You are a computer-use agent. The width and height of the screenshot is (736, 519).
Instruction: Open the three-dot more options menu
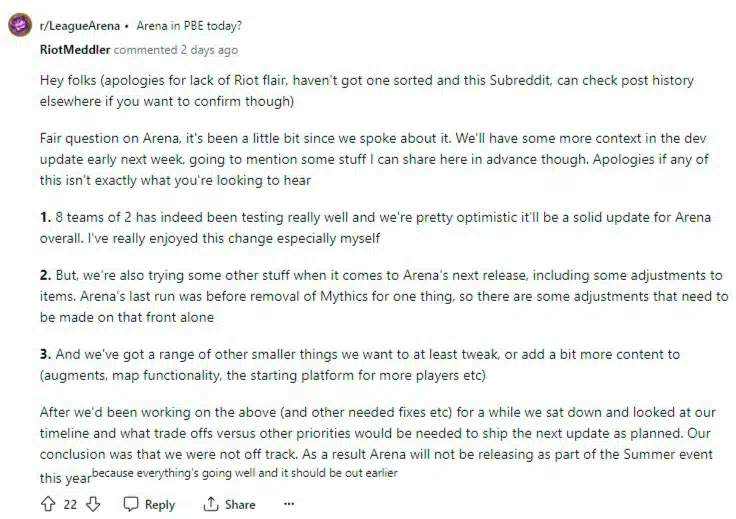click(x=289, y=504)
